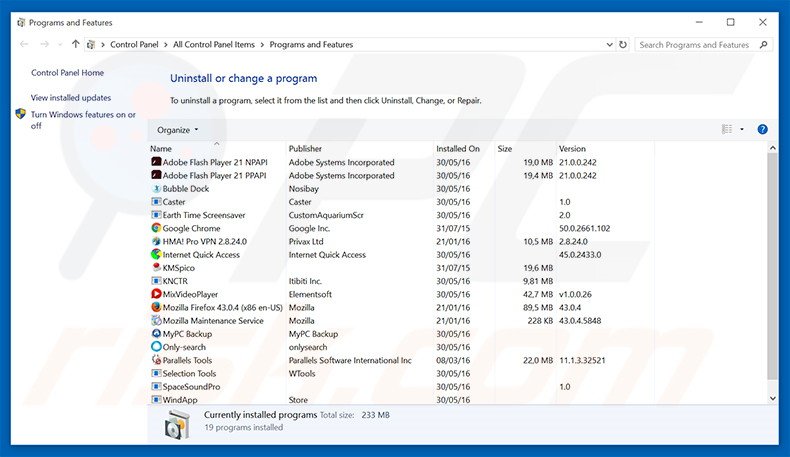Click publisher 'Parallels Software International Inc'

point(350,360)
